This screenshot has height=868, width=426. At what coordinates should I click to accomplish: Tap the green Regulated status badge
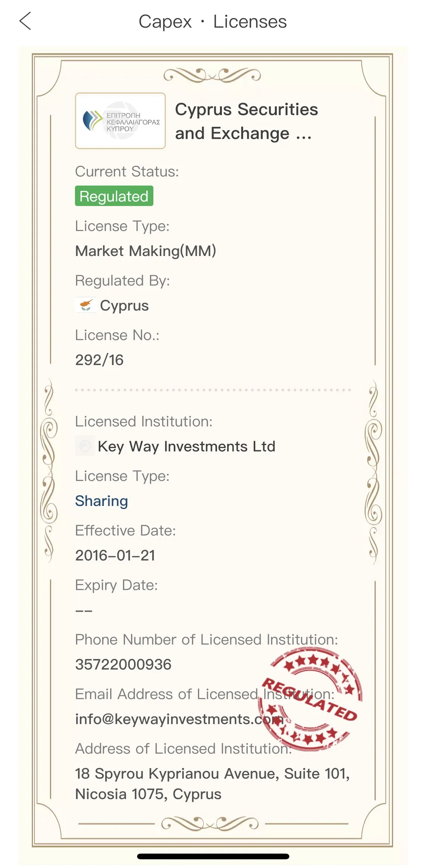click(114, 196)
